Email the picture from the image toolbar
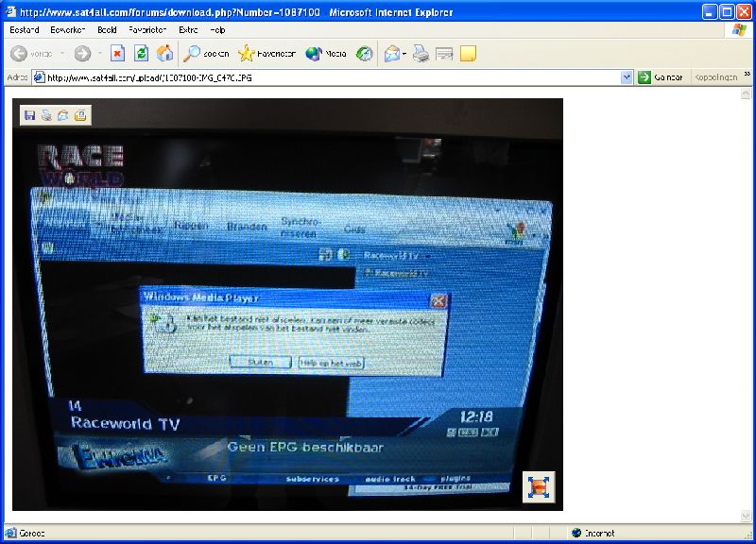Viewport: 756px width, 544px height. click(x=63, y=115)
